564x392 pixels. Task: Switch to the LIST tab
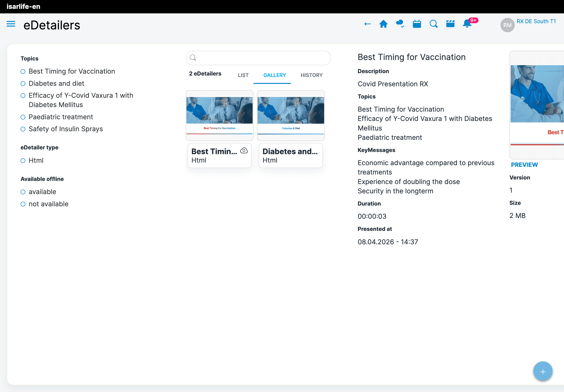click(x=243, y=75)
